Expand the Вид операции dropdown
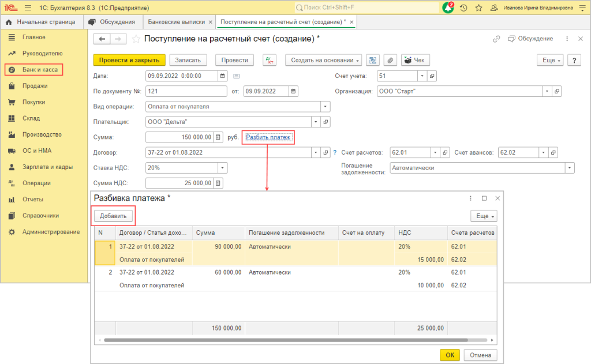591x364 pixels. click(326, 107)
